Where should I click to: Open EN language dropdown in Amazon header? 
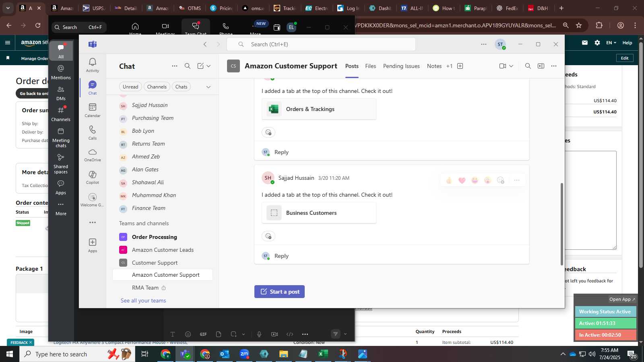pos(611,43)
